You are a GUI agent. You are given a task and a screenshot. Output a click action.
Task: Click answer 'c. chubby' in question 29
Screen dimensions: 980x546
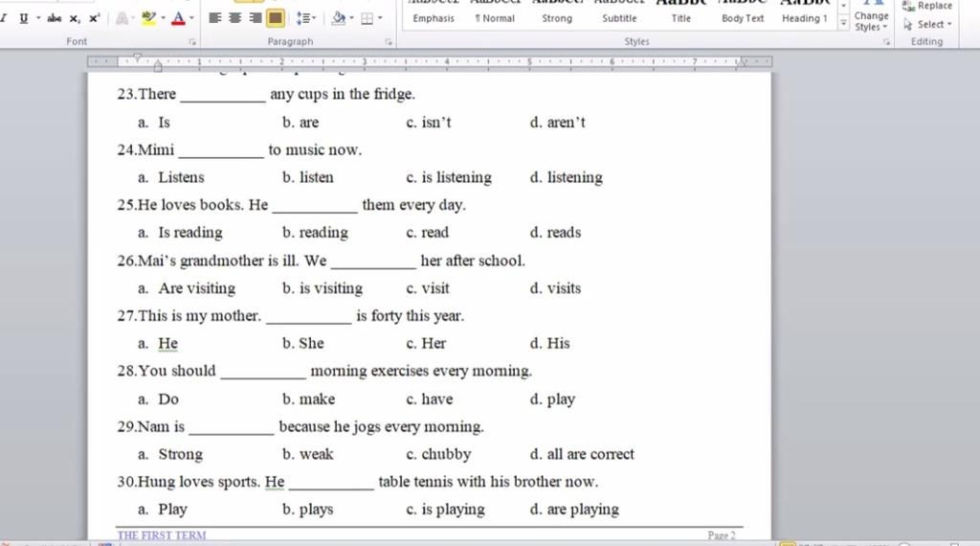tap(438, 454)
